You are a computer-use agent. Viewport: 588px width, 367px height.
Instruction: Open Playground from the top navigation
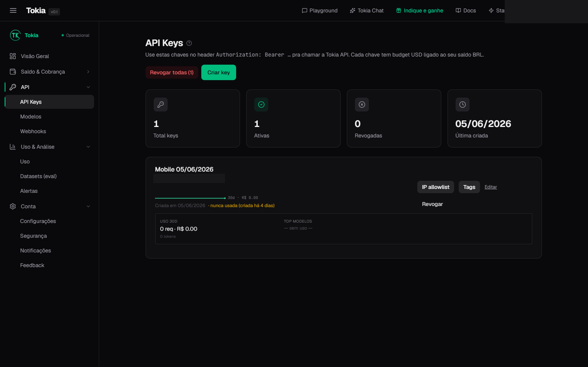pos(319,10)
